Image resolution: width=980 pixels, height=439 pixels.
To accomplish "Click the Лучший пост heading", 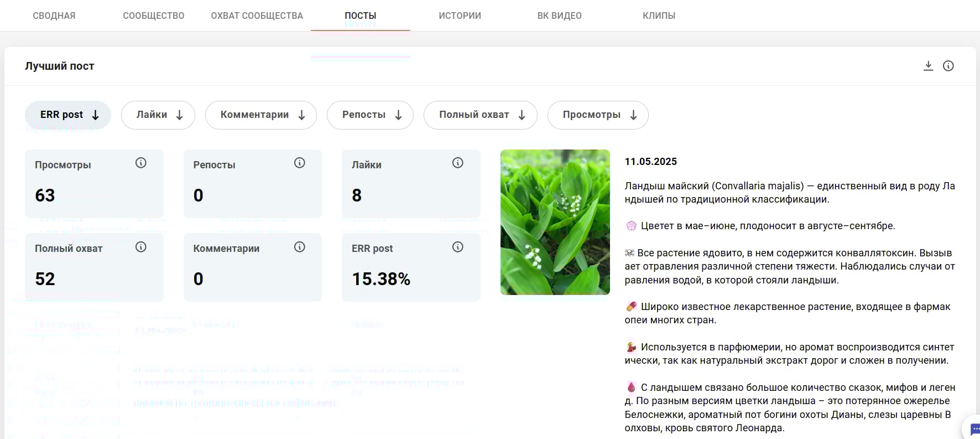I will coord(60,66).
